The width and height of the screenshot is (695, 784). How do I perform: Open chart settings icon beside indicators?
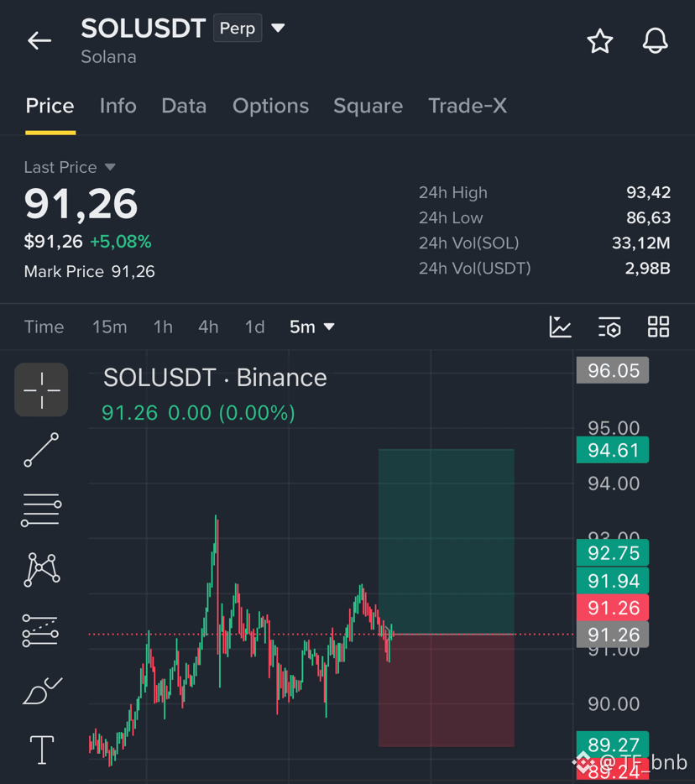click(609, 327)
